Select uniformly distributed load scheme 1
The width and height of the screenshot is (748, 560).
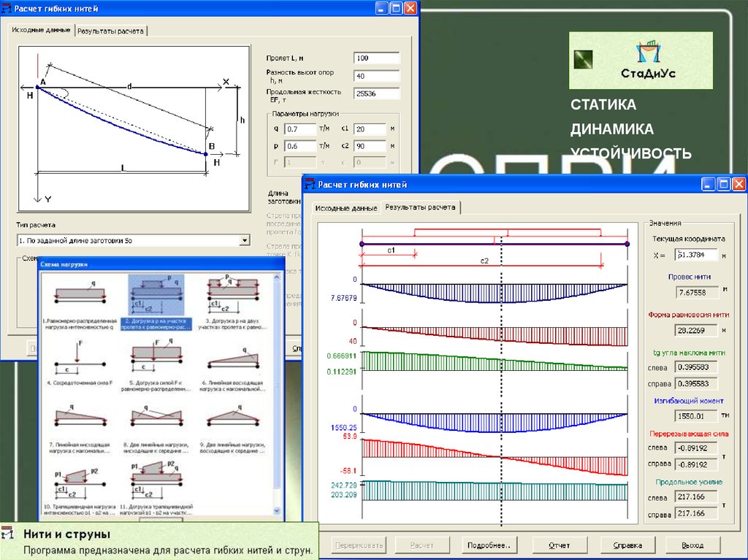tap(80, 294)
